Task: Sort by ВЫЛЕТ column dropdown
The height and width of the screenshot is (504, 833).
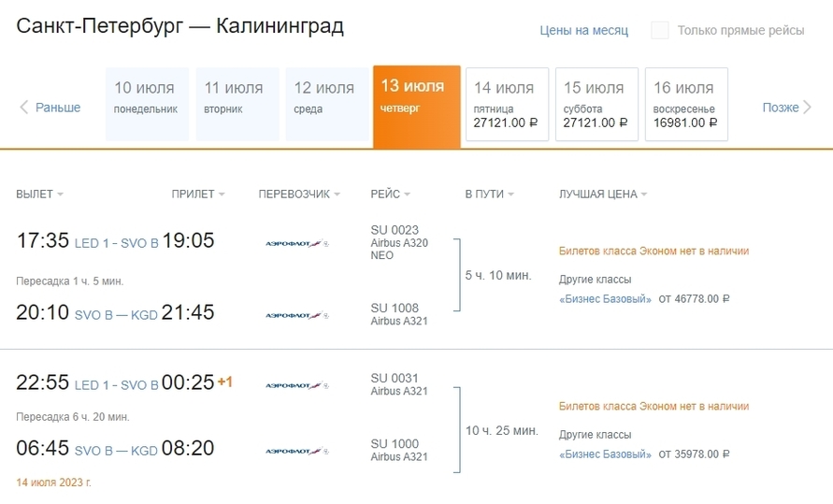Action: (40, 194)
